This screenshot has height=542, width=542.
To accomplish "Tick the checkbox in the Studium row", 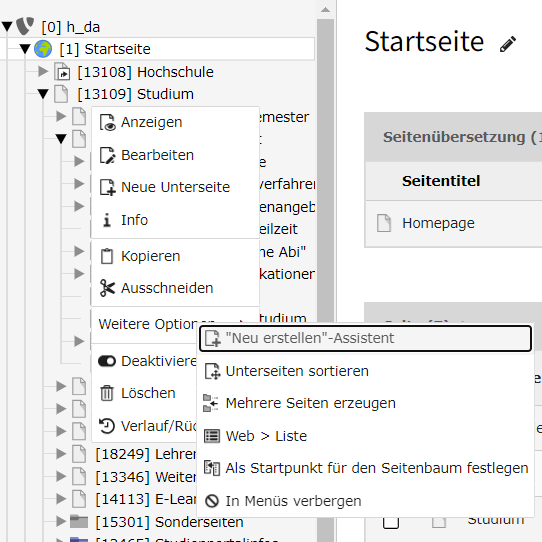I will [391, 521].
